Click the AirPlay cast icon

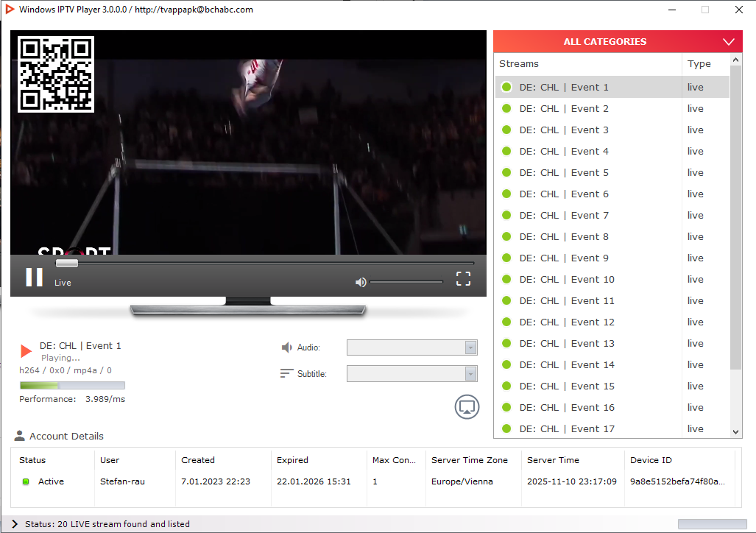coord(467,406)
